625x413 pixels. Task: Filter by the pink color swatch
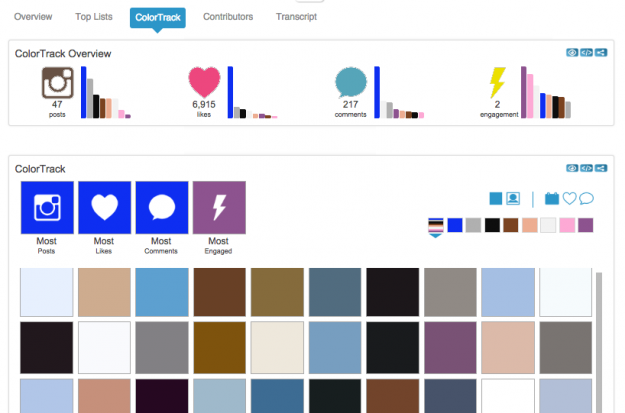pyautogui.click(x=567, y=225)
